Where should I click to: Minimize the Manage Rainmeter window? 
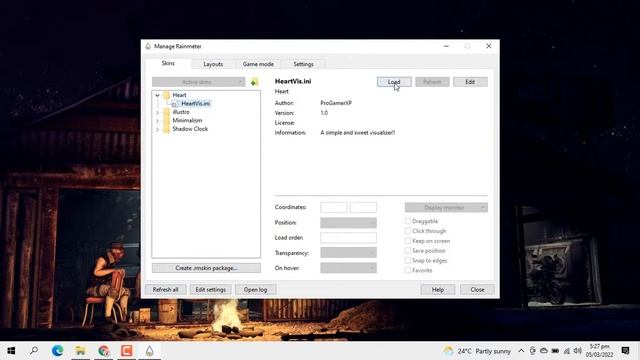point(446,46)
